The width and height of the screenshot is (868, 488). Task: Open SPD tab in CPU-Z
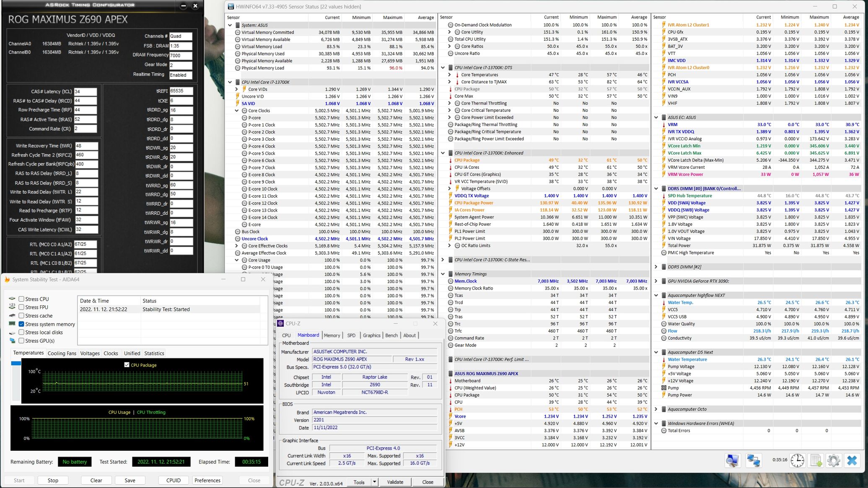point(351,335)
